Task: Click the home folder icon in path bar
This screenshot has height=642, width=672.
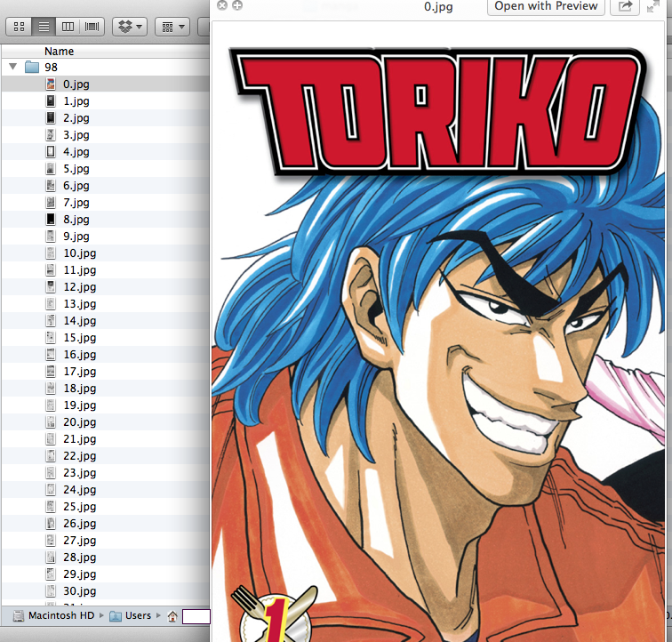Action: [172, 615]
